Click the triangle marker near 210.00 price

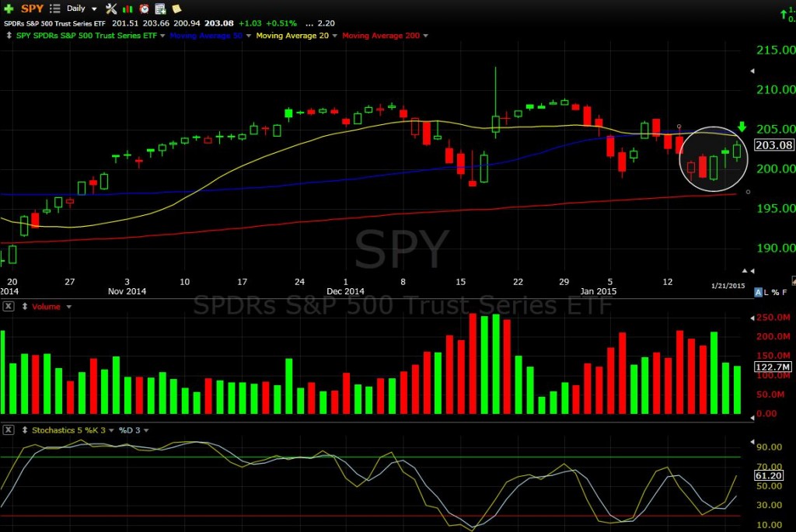point(752,71)
